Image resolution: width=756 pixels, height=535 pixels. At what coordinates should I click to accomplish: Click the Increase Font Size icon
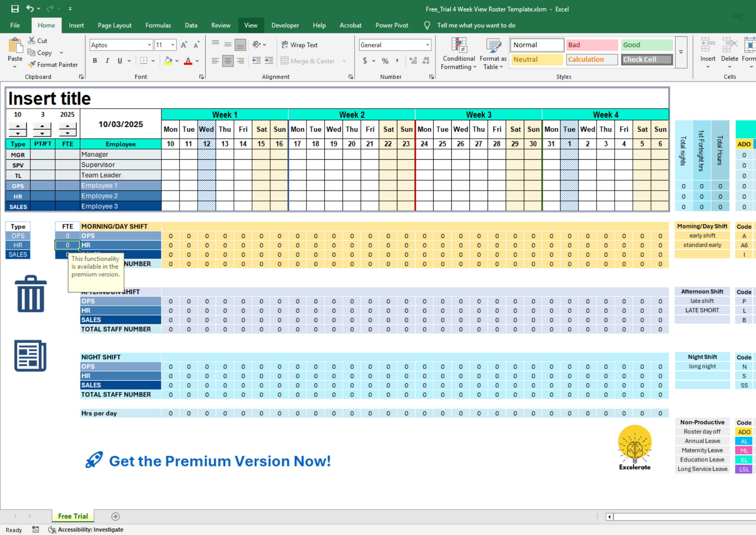[184, 45]
